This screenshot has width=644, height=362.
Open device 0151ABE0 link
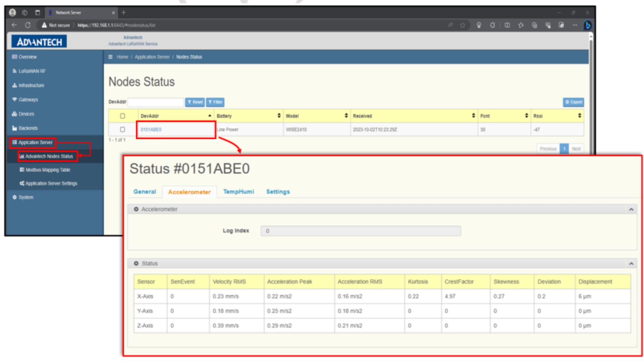[x=151, y=130]
